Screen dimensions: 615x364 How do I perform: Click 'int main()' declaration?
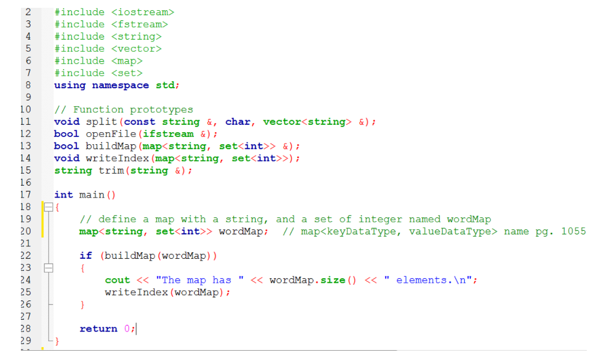85,195
